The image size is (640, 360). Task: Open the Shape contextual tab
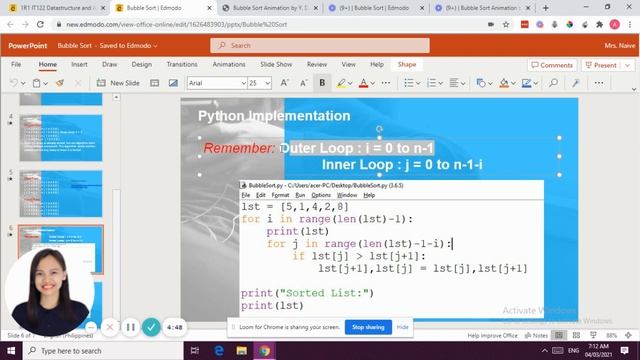pos(407,64)
